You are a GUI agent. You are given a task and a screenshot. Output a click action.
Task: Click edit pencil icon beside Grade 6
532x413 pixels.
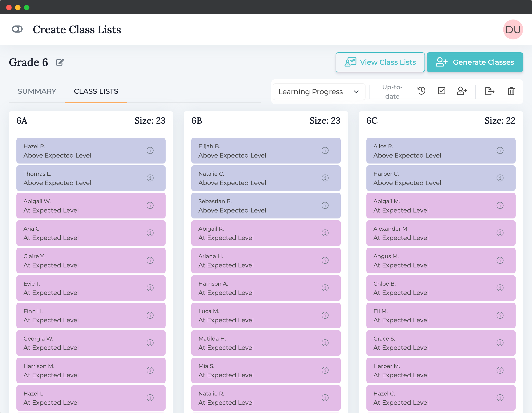[60, 62]
